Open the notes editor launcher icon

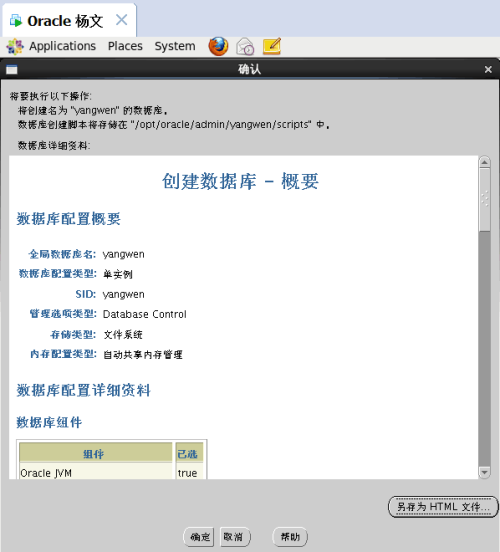[272, 46]
